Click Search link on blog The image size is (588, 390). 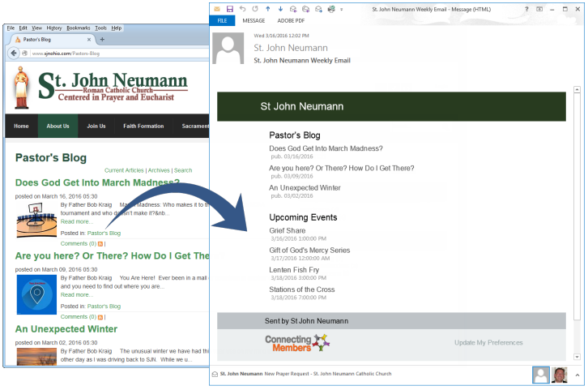tap(183, 170)
